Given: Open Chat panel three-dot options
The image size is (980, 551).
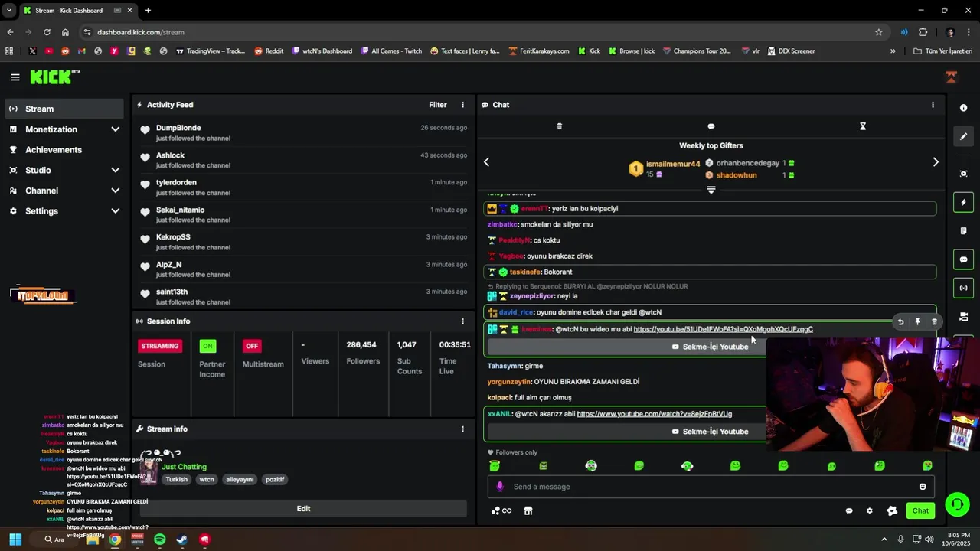Looking at the screenshot, I should point(932,105).
